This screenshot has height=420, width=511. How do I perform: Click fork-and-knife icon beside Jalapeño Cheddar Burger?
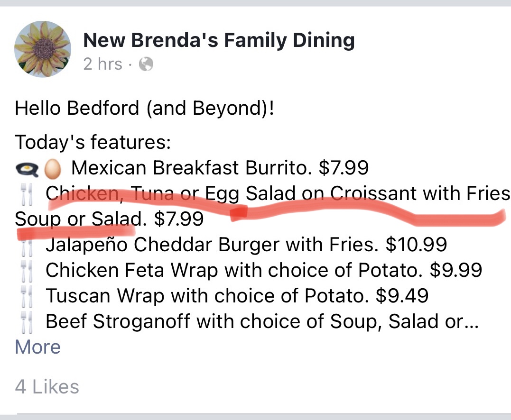tap(26, 245)
